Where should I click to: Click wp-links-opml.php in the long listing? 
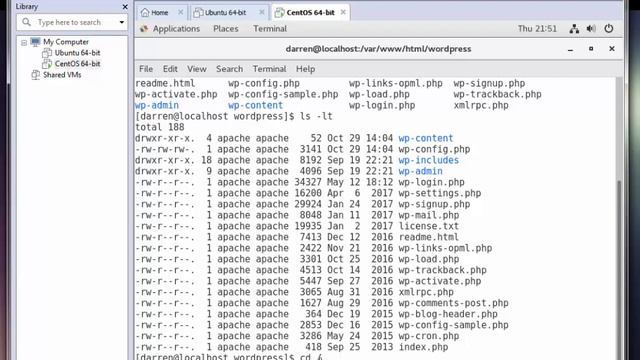pyautogui.click(x=445, y=248)
